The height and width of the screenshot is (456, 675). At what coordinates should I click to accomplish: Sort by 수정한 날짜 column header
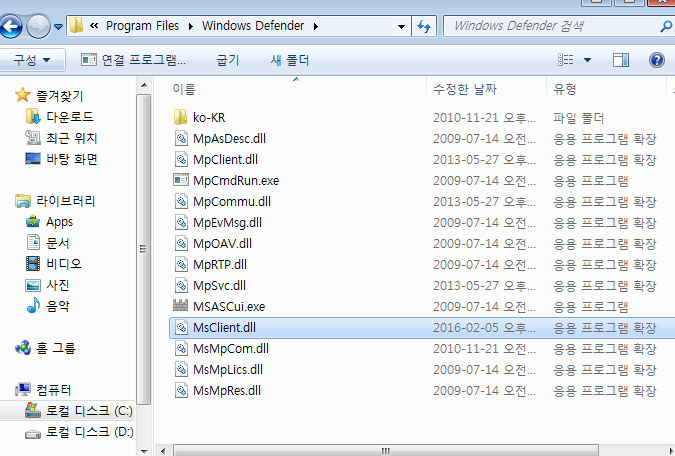465,89
